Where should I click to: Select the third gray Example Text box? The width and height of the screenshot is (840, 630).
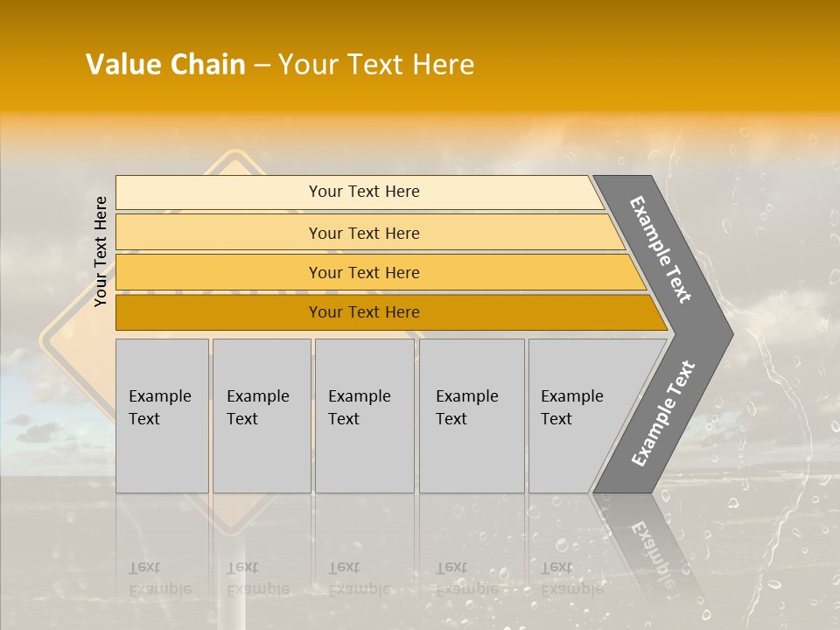[x=364, y=416]
